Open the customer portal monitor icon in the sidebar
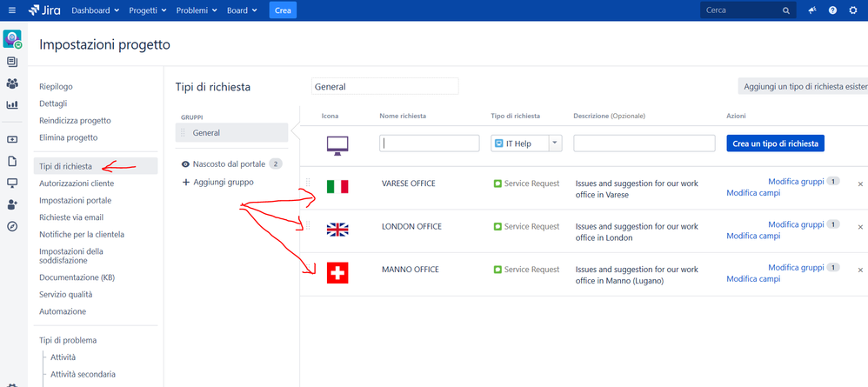The image size is (868, 387). click(12, 183)
